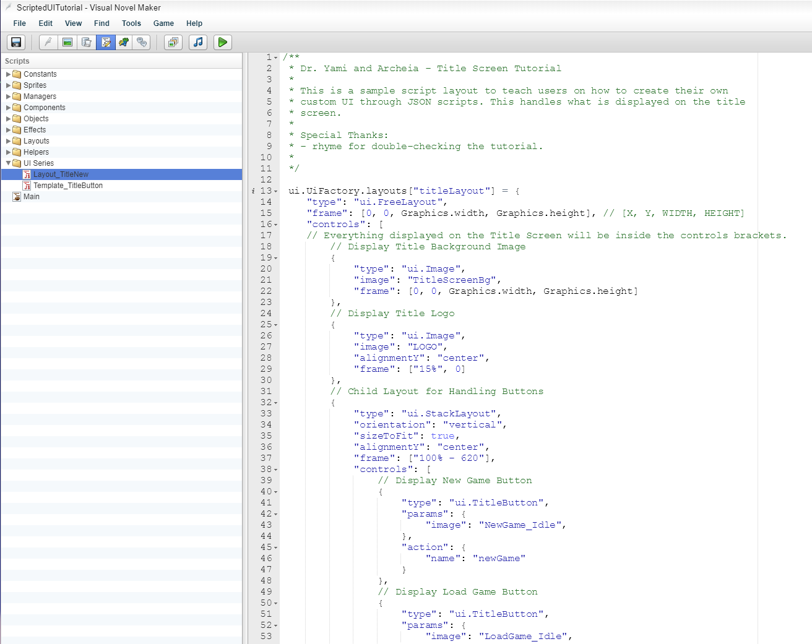Select the highlighted script editor toolbar icon
This screenshot has height=644, width=812.
click(x=106, y=42)
